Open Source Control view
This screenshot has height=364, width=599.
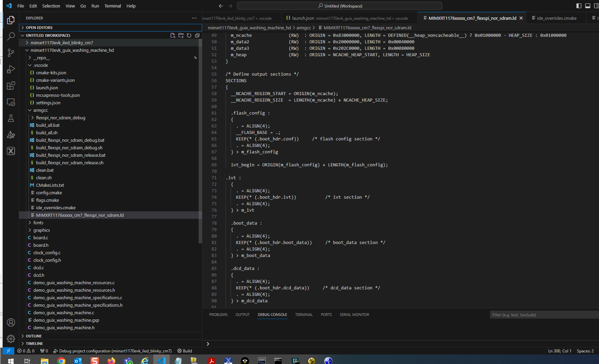click(11, 52)
